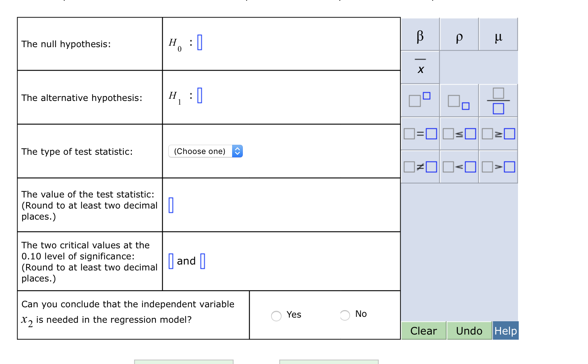Open Help for the answer palette

[505, 331]
